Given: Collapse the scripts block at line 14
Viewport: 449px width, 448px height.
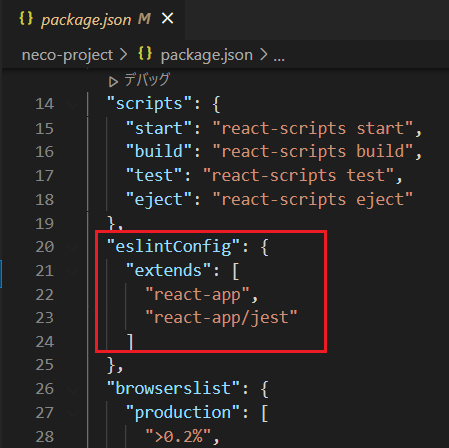Looking at the screenshot, I should [72, 105].
